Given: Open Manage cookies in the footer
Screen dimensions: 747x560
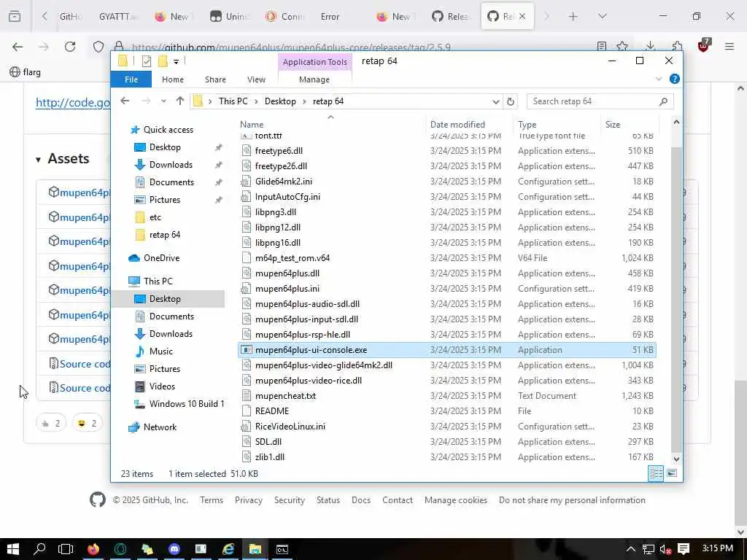Looking at the screenshot, I should (x=455, y=500).
